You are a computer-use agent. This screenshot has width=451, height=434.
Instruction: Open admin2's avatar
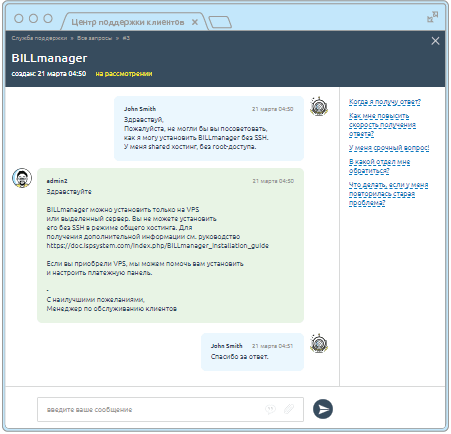tap(22, 178)
